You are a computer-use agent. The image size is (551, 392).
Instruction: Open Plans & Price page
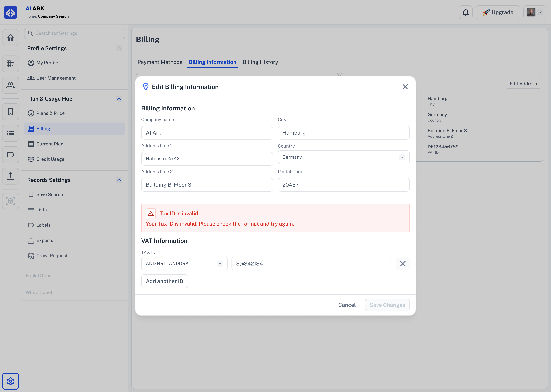coord(75,113)
